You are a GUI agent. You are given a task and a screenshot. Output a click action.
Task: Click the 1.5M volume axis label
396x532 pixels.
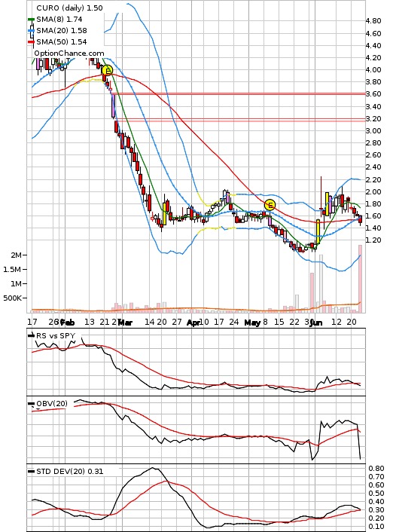[12, 270]
